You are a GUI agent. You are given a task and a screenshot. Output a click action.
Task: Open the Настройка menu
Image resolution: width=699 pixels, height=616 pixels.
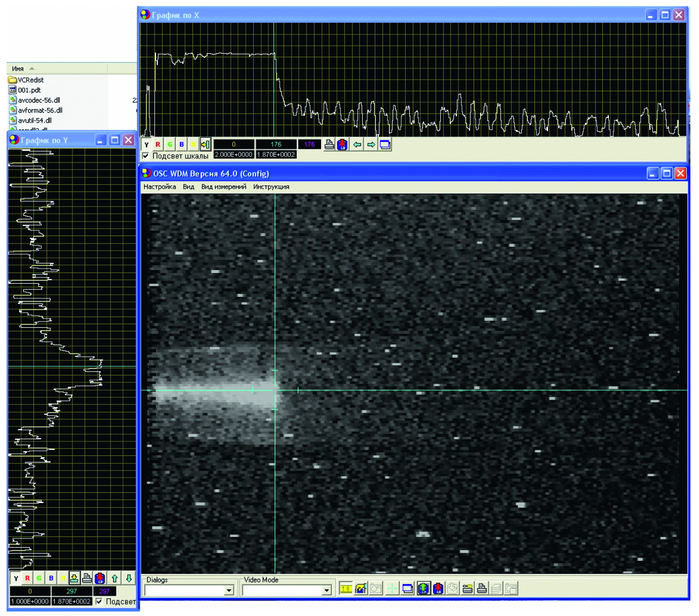[160, 187]
